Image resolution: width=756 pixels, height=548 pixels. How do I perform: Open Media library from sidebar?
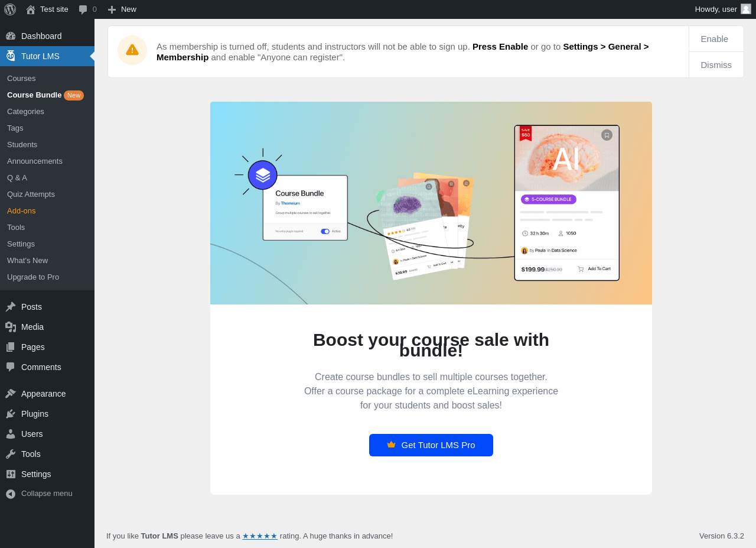click(x=47, y=327)
